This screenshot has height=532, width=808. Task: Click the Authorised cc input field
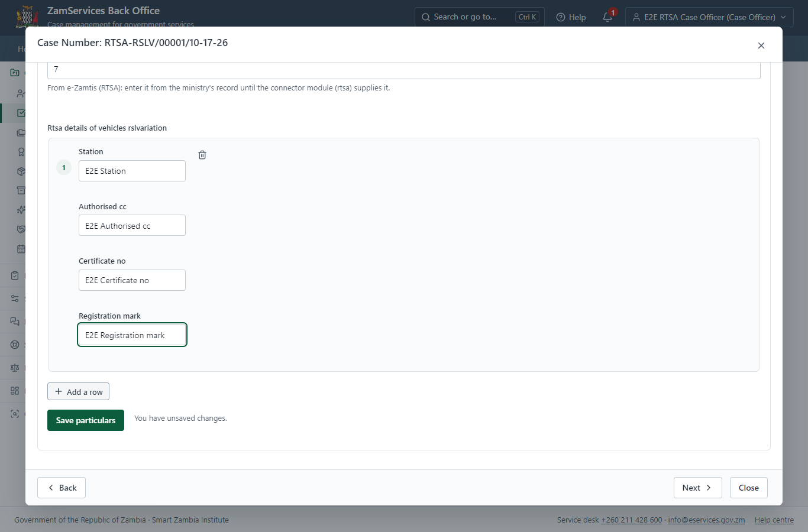(x=132, y=226)
